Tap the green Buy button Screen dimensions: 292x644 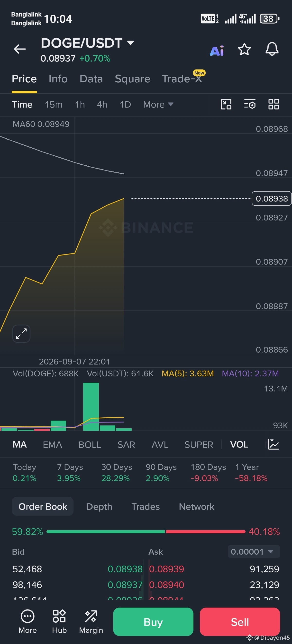click(x=153, y=622)
